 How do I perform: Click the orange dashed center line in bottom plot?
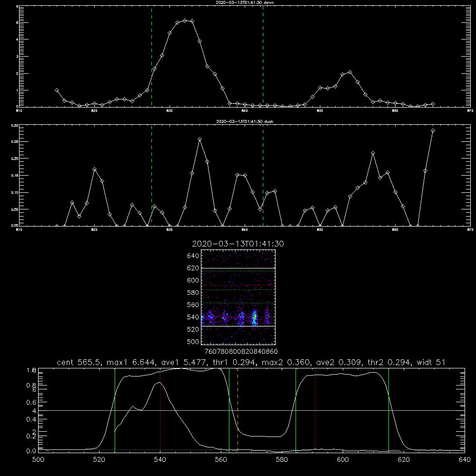(238, 410)
